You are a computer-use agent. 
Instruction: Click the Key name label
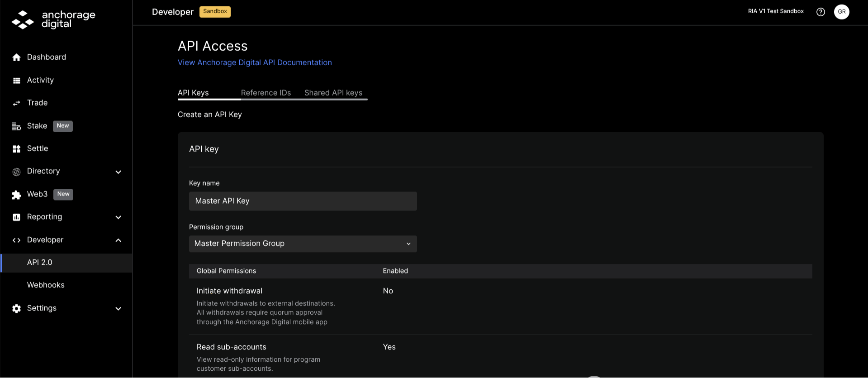tap(204, 183)
